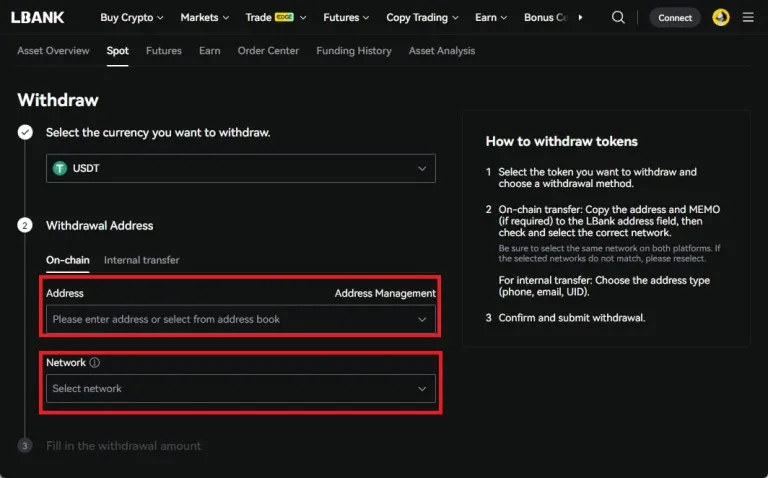Click the Connect button

[675, 18]
